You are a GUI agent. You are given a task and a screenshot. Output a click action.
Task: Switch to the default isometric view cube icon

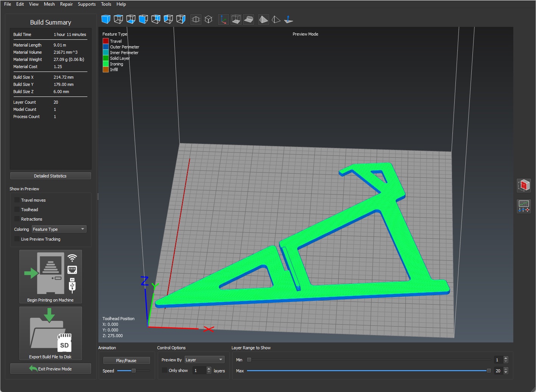106,19
